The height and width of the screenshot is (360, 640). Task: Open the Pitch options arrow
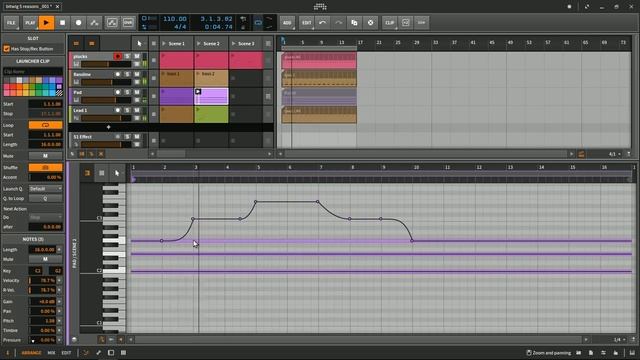pos(59,321)
